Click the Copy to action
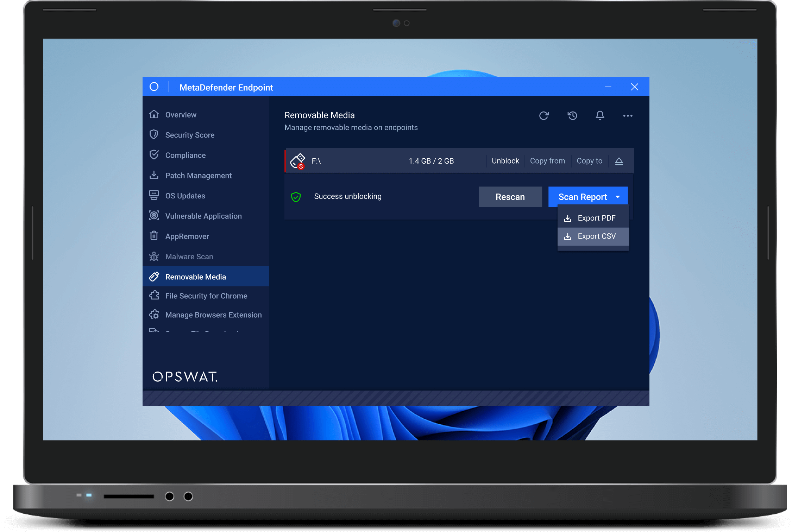This screenshot has width=792, height=532. [589, 161]
